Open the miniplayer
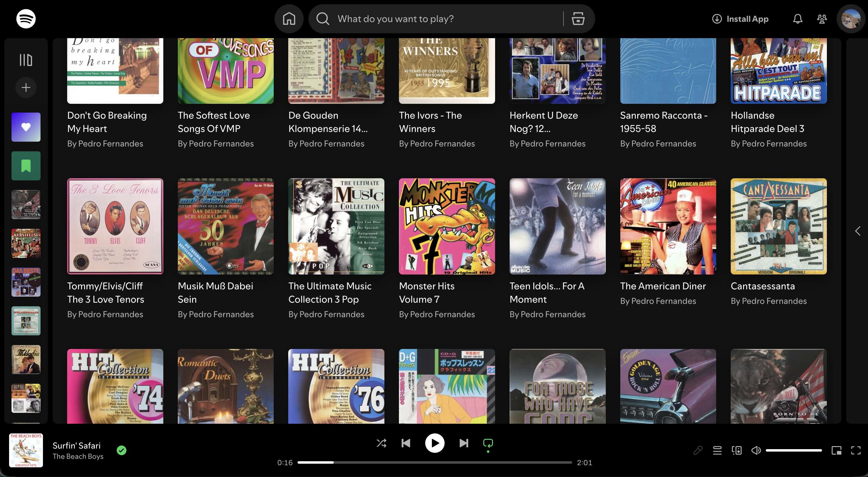This screenshot has width=868, height=477. tap(836, 450)
